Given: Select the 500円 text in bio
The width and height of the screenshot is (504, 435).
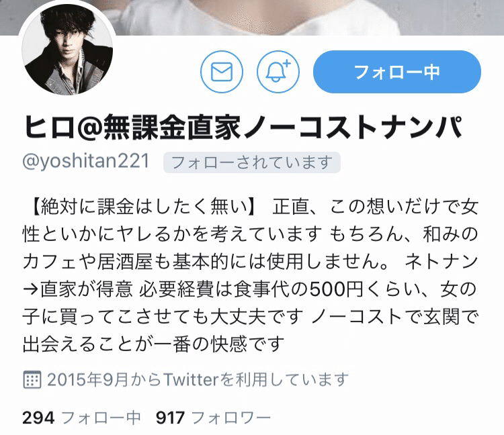Looking at the screenshot, I should coord(336,289).
